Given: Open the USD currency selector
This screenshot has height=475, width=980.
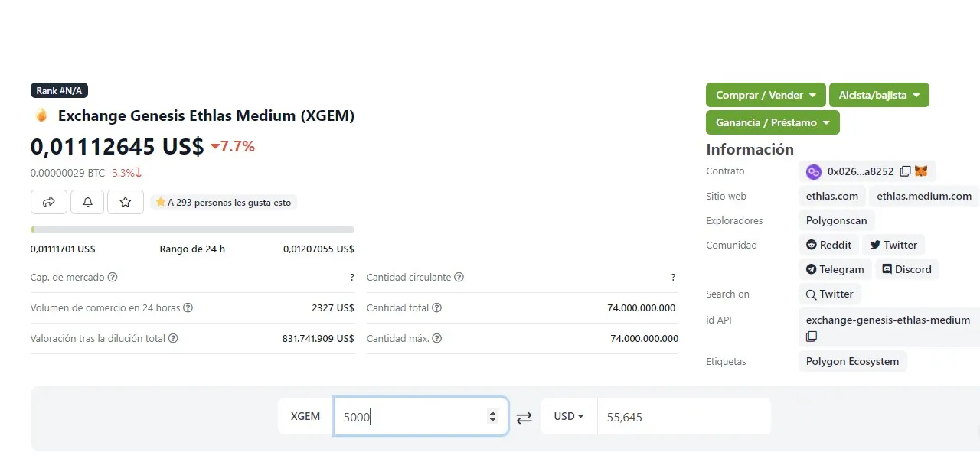Looking at the screenshot, I should (569, 417).
